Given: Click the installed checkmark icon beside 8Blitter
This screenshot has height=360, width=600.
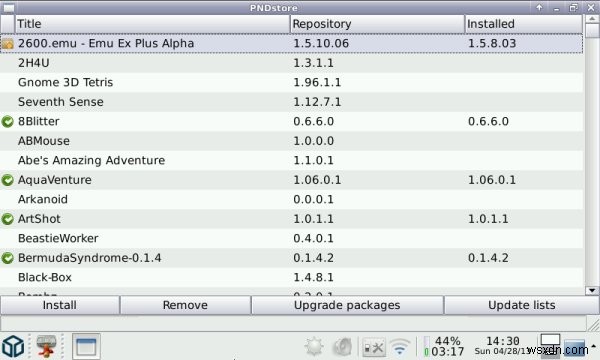Looking at the screenshot, I should point(7,122).
